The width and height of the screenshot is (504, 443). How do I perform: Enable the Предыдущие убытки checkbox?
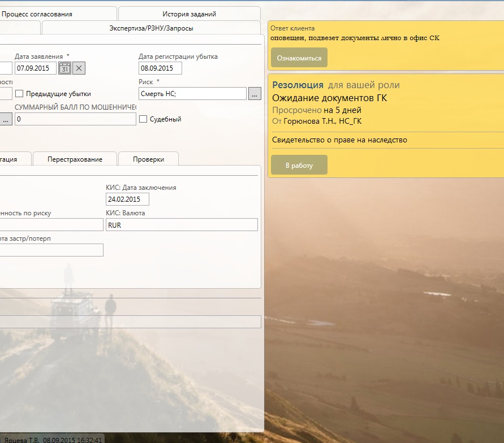point(20,94)
